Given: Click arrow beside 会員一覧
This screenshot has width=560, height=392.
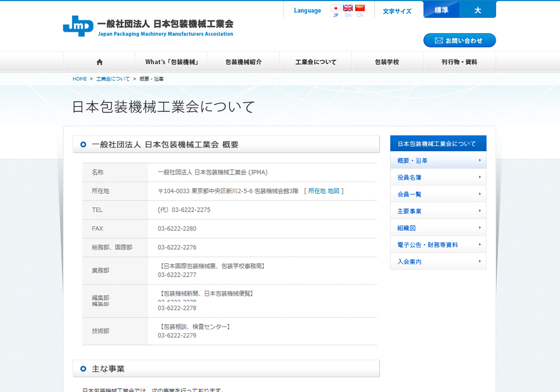Looking at the screenshot, I should (480, 194).
